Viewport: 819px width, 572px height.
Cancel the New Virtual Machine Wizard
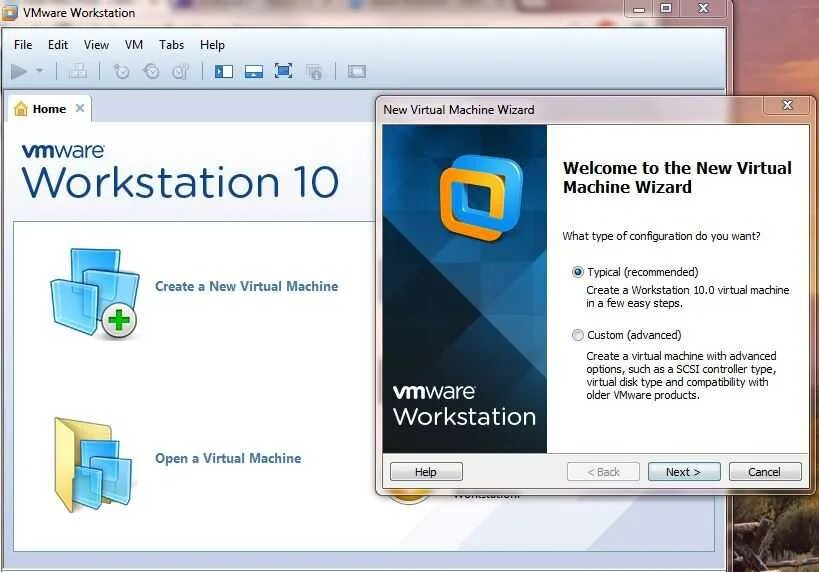(765, 472)
